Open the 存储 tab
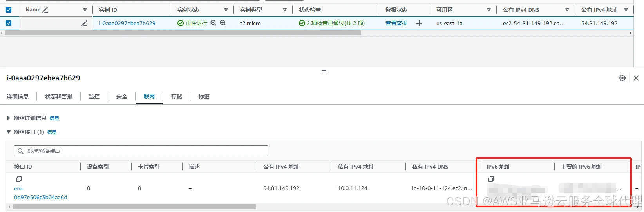 [x=177, y=96]
